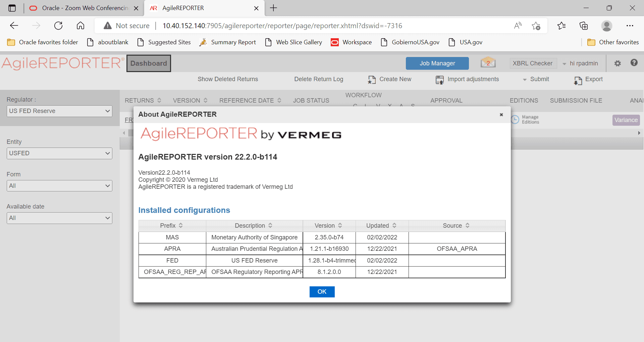Add this page to favorites
The image size is (644, 342).
tap(536, 26)
